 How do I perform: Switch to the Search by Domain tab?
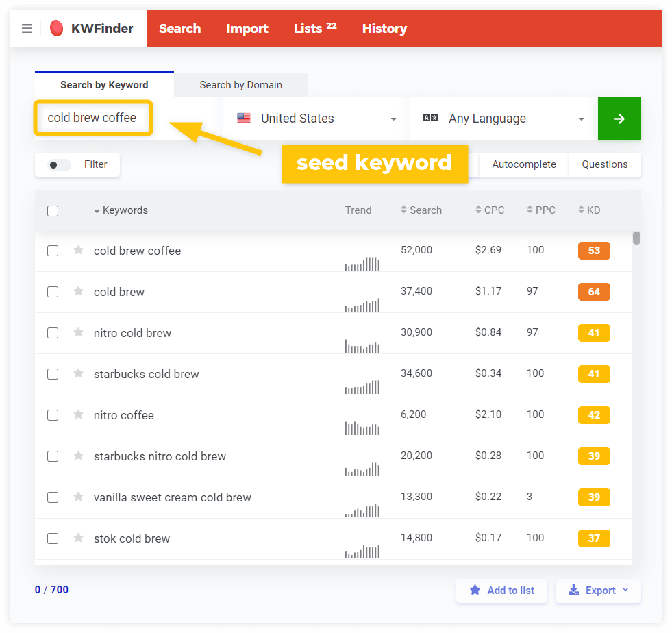[240, 84]
